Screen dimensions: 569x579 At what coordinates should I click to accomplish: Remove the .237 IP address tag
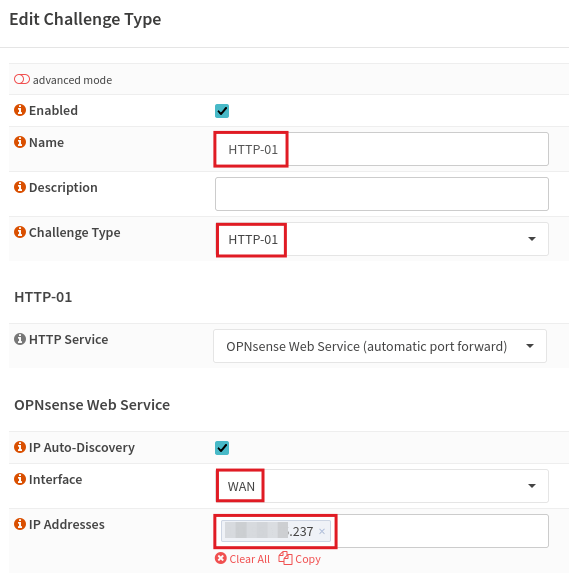point(322,531)
